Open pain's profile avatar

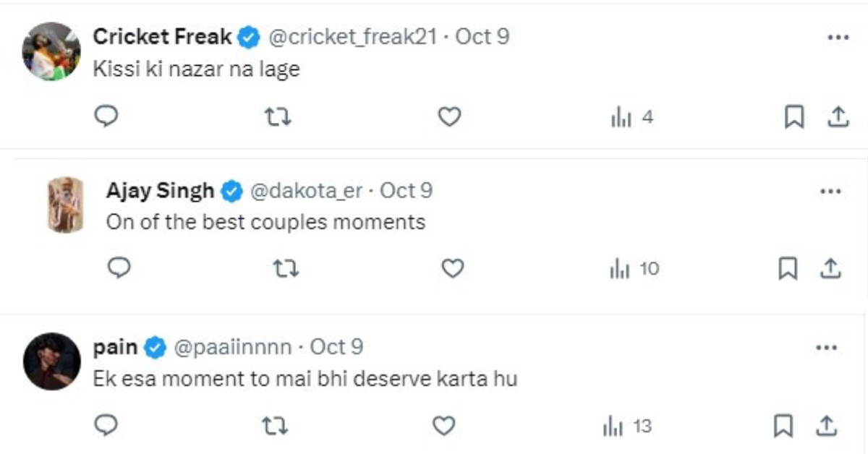51,361
